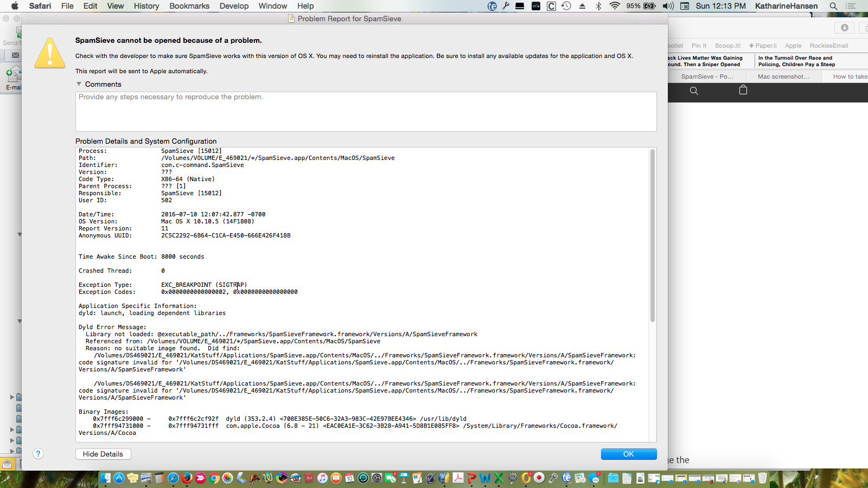The image size is (868, 488).
Task: Open Microsoft Word from the Dock
Action: (x=485, y=478)
